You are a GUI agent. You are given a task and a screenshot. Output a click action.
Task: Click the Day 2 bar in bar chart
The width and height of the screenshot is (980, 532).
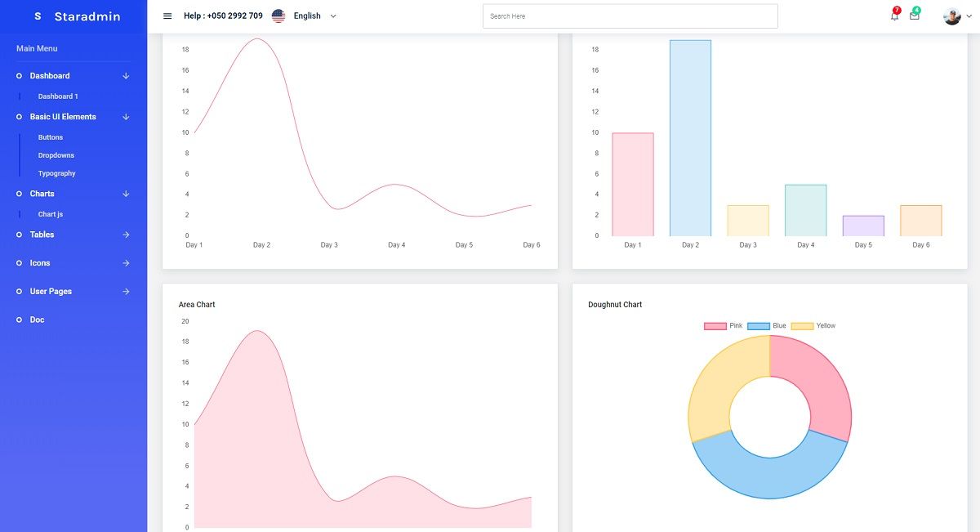(x=690, y=138)
